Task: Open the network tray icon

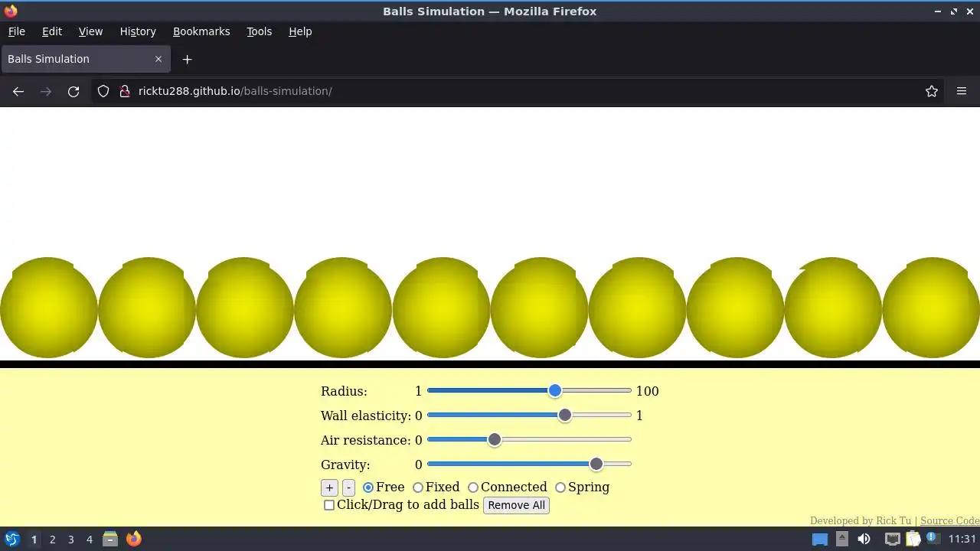Action: (892, 539)
